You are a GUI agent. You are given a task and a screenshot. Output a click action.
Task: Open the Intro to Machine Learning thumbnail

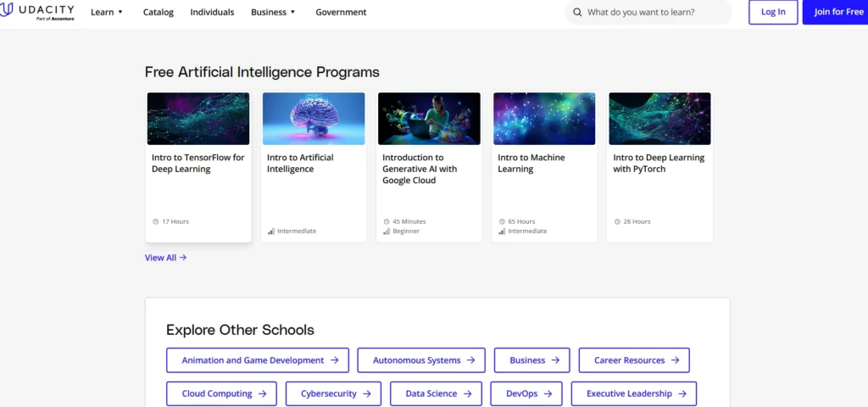click(x=545, y=119)
